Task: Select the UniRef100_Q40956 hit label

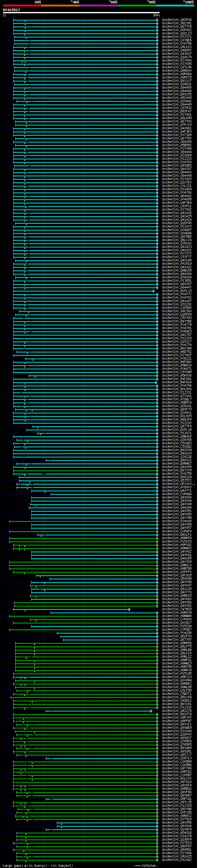Action: click(x=177, y=822)
